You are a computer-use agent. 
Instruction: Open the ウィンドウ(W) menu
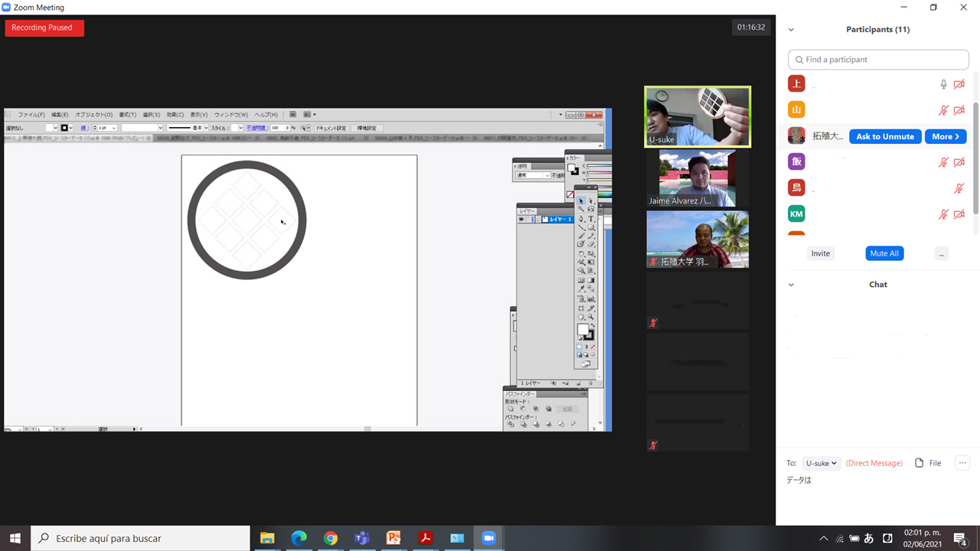point(231,115)
